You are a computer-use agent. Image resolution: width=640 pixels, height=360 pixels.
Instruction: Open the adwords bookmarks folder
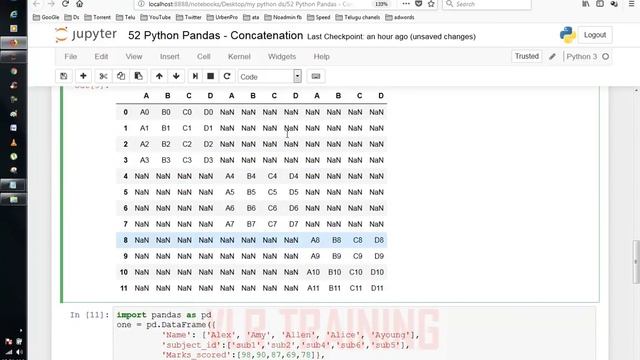(400, 17)
